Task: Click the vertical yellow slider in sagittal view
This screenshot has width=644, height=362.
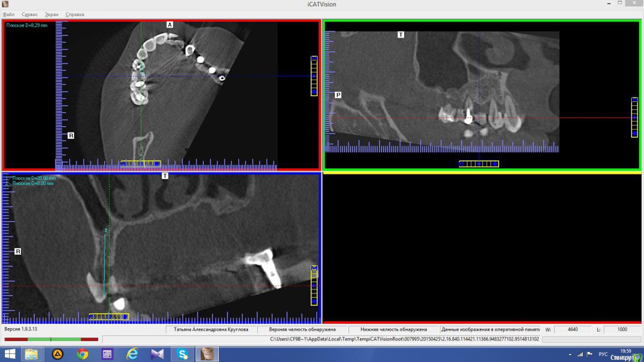Action: click(x=634, y=117)
